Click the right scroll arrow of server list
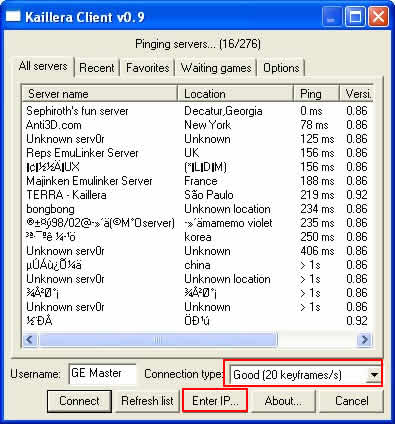This screenshot has width=395, height=424. (364, 340)
